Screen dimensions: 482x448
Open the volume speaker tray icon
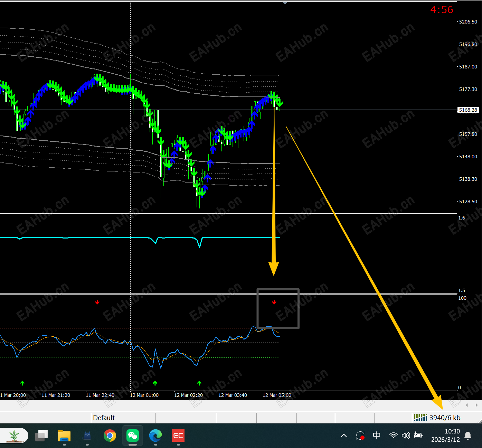pyautogui.click(x=406, y=436)
